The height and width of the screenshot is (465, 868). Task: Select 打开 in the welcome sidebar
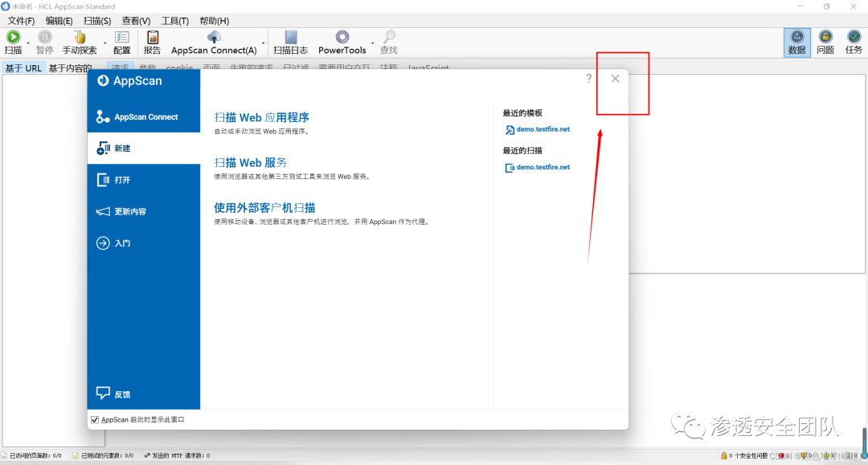pos(144,180)
